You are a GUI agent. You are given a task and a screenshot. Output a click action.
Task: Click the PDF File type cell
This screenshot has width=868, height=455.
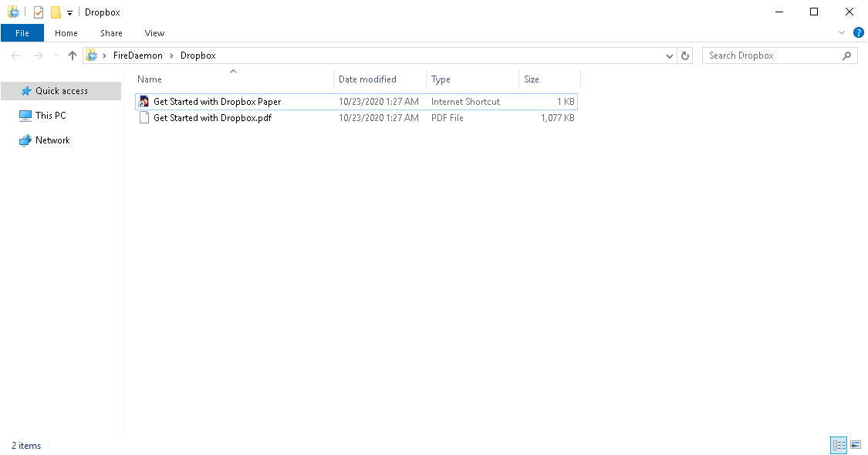tap(448, 118)
